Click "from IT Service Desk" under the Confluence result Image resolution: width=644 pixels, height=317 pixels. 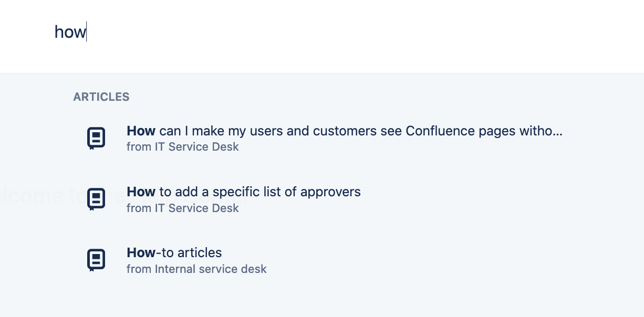(183, 147)
